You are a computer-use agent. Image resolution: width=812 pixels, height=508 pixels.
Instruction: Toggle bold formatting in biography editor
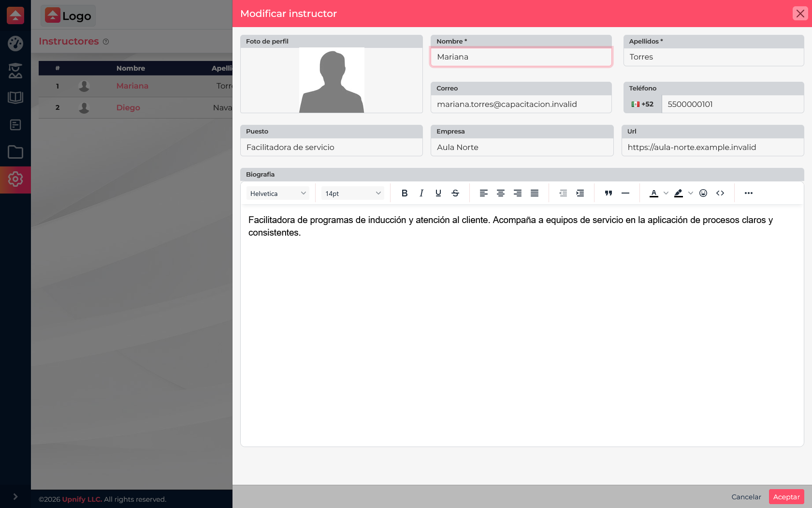pos(405,193)
